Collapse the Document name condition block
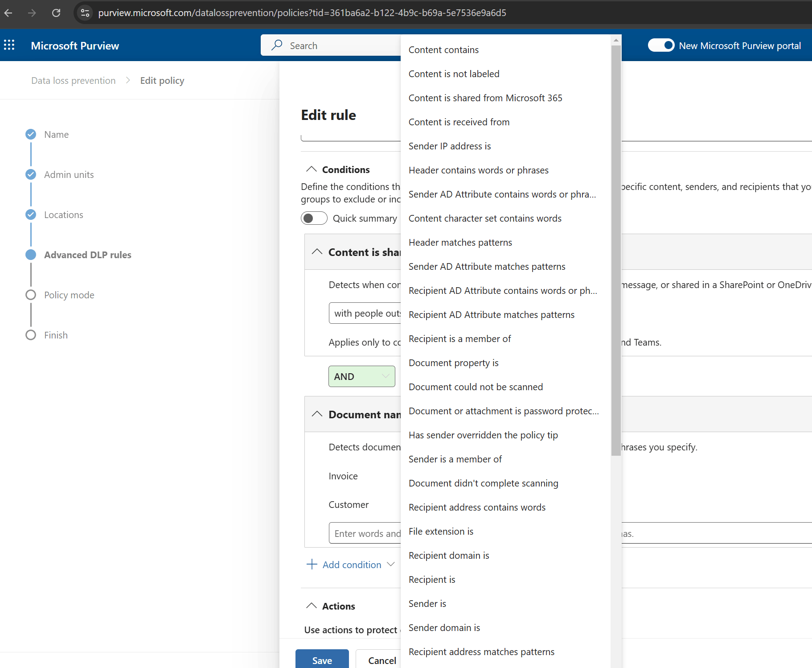The height and width of the screenshot is (668, 812). coord(317,414)
